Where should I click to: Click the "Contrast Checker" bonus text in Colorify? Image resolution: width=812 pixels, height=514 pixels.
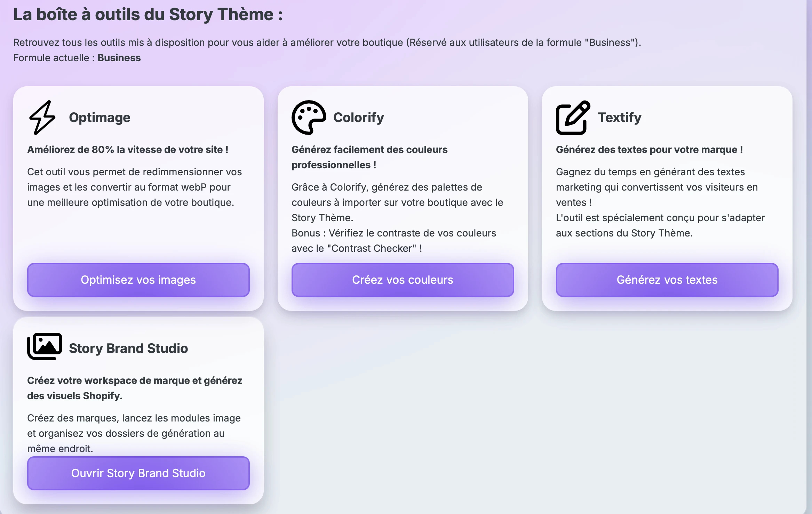[371, 248]
